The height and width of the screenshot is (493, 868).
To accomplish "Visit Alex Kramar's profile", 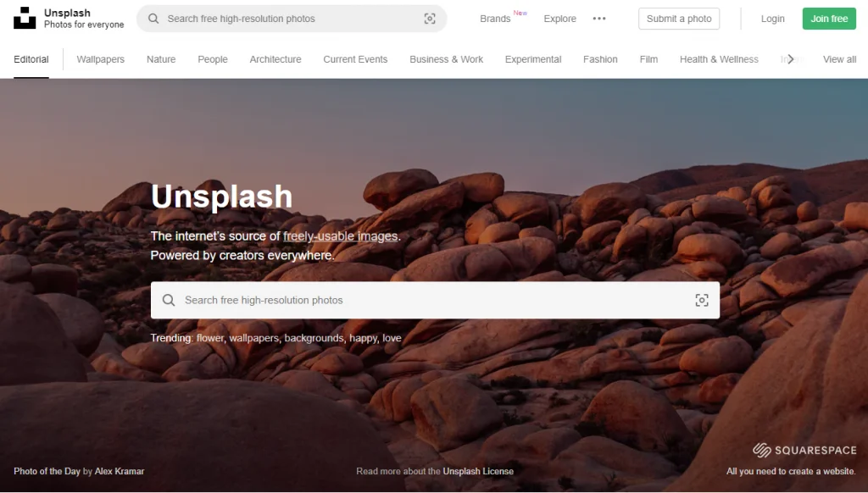I will (119, 472).
